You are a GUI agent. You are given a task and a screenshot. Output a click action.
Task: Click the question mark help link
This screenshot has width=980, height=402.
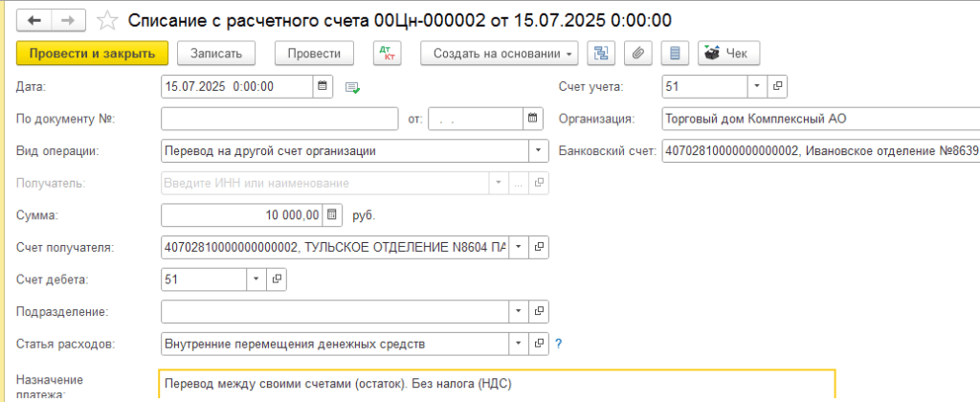tap(558, 343)
